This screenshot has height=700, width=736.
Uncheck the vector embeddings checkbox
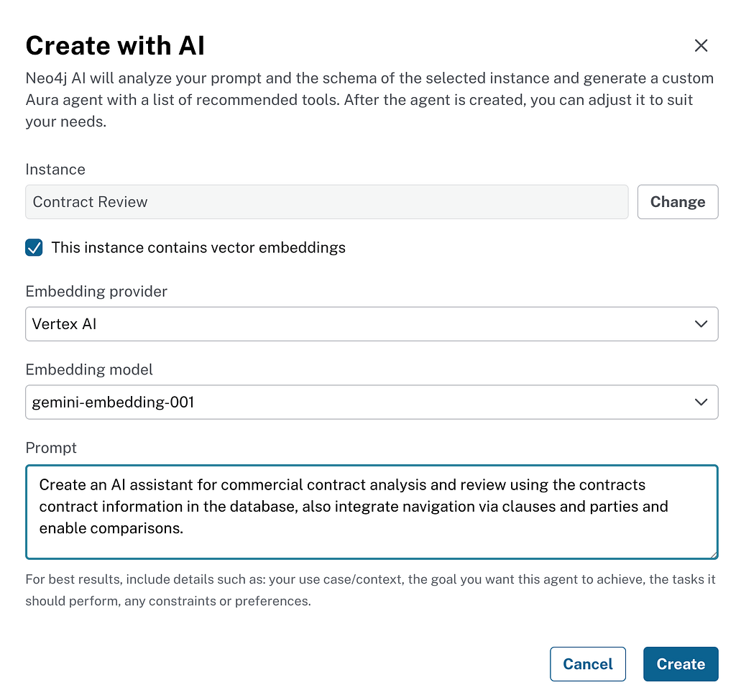(x=34, y=247)
